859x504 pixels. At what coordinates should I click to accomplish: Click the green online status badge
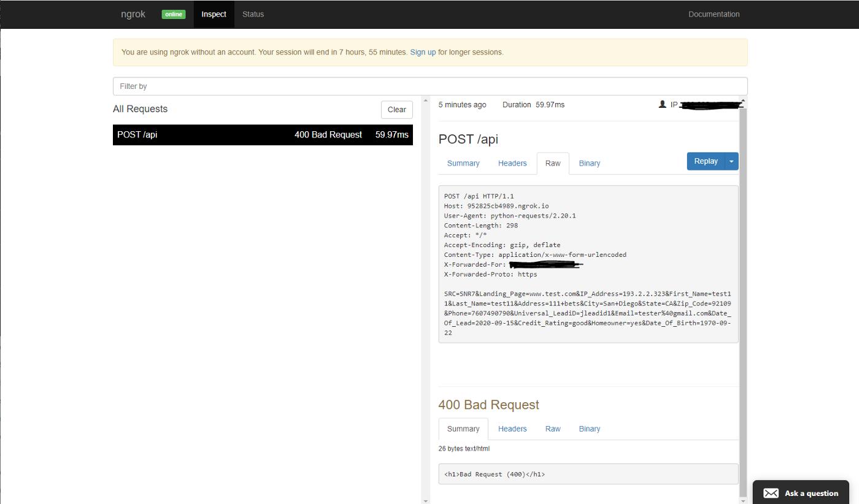coord(173,13)
